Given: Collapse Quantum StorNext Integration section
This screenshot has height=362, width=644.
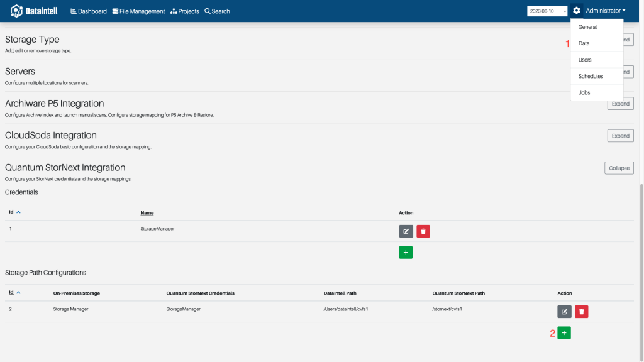Looking at the screenshot, I should pyautogui.click(x=619, y=168).
